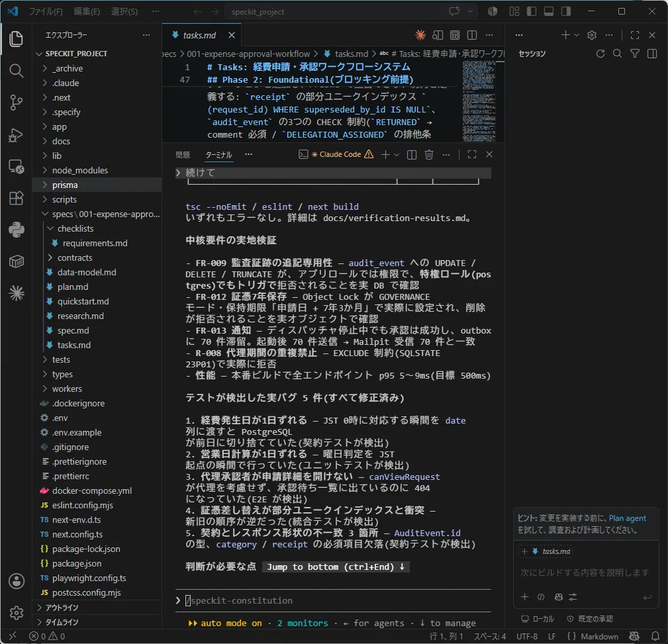Open the spec.md file

point(97,330)
